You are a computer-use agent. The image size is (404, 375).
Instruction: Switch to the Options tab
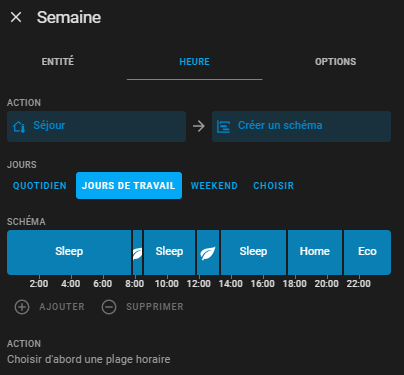coord(335,62)
